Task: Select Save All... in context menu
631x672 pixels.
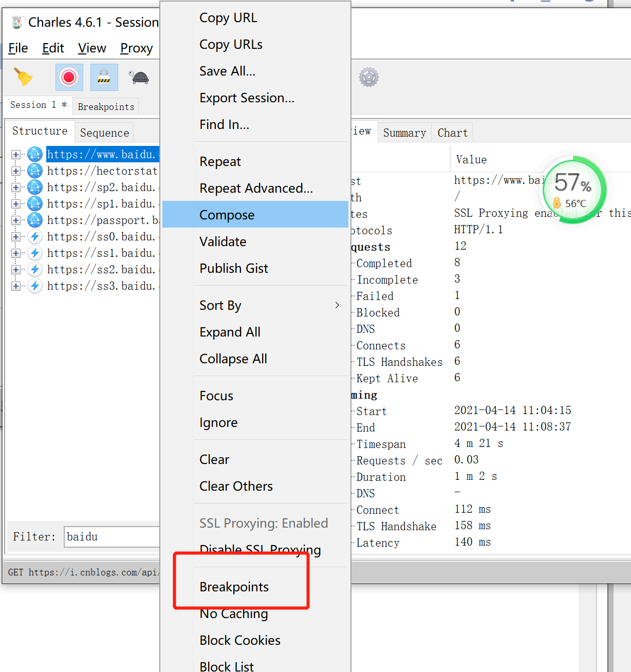Action: click(x=255, y=71)
